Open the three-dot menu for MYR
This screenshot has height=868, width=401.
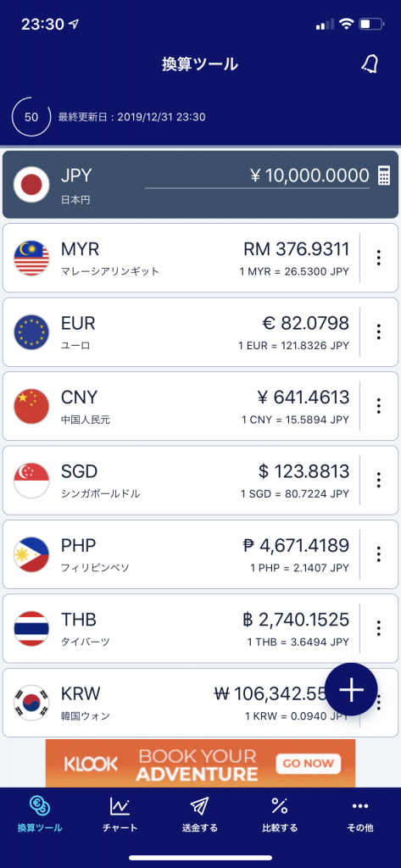point(379,258)
